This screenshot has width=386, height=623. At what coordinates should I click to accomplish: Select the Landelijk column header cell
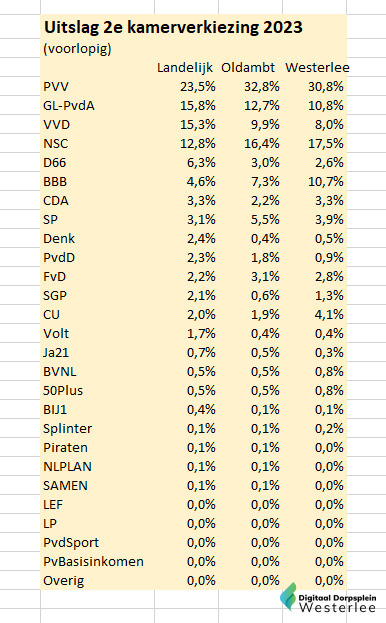click(x=185, y=68)
